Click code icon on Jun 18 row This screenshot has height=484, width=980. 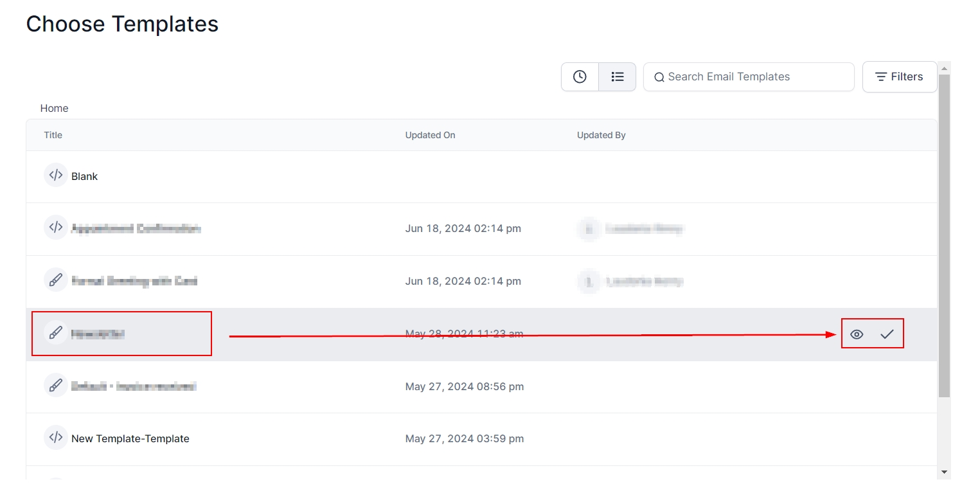(56, 228)
